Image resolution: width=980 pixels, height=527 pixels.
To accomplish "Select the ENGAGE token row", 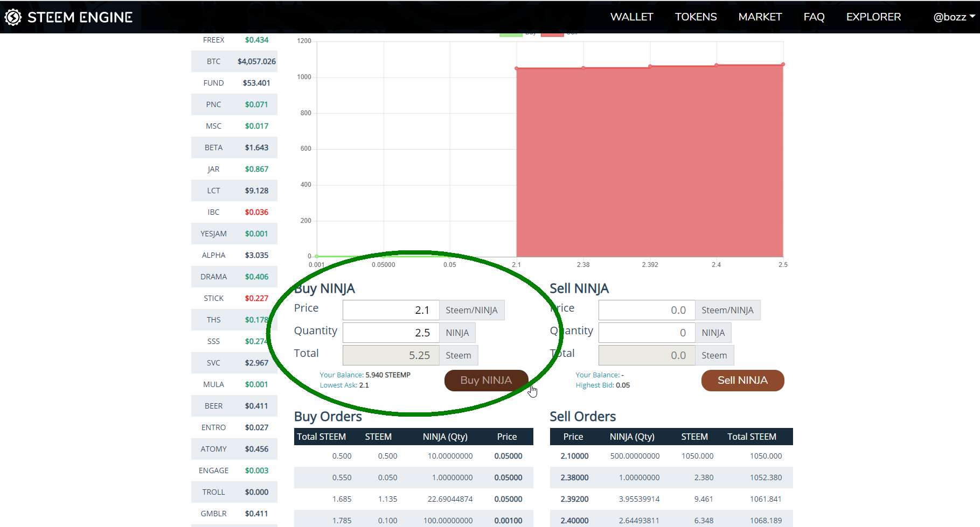I will [x=234, y=470].
